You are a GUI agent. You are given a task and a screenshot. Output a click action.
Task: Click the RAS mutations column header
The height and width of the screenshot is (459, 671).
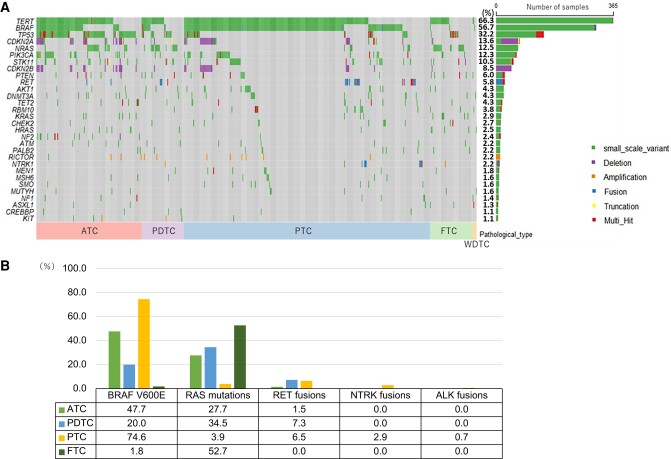217,395
